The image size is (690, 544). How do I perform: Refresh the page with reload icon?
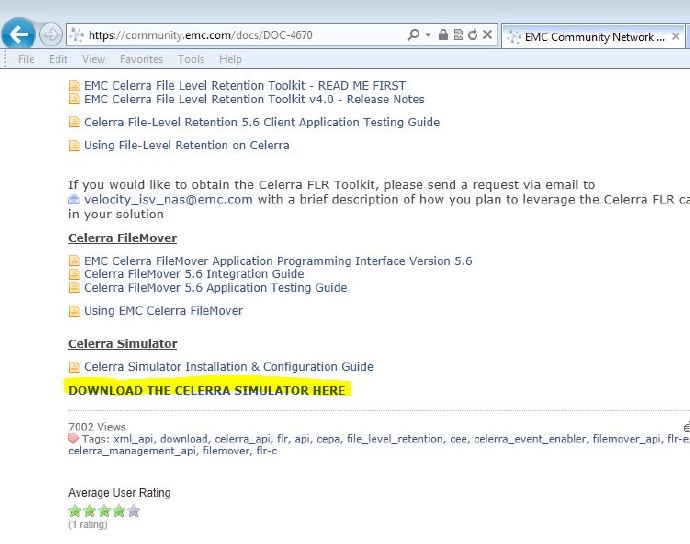coord(473,34)
